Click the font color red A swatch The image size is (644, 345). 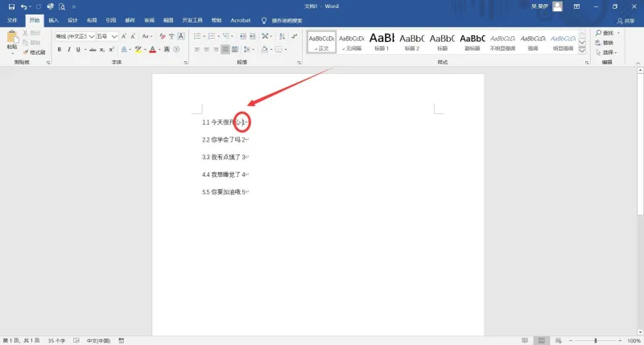[152, 50]
